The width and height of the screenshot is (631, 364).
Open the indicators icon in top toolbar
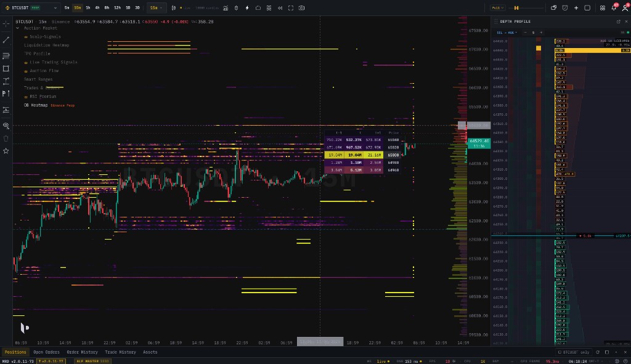[226, 8]
